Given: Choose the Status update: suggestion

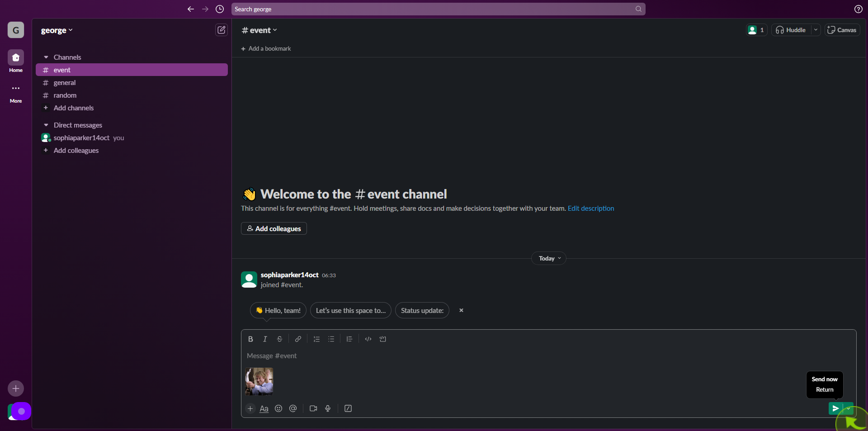Looking at the screenshot, I should click(422, 310).
